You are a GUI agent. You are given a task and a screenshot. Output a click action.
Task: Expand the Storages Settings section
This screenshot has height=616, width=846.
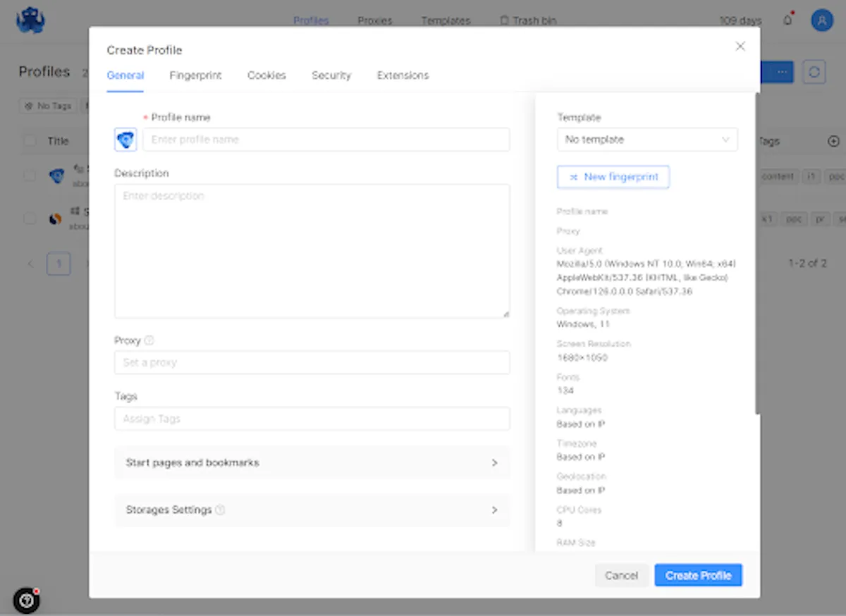tap(312, 510)
